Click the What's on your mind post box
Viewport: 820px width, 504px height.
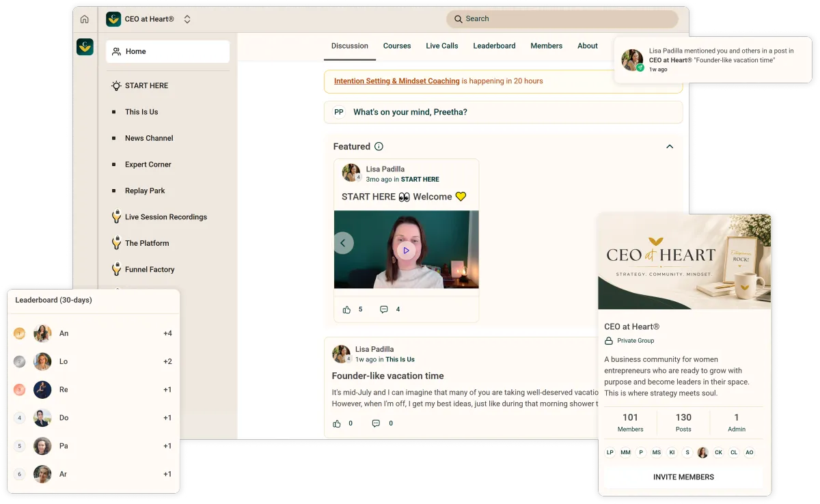[x=503, y=112]
